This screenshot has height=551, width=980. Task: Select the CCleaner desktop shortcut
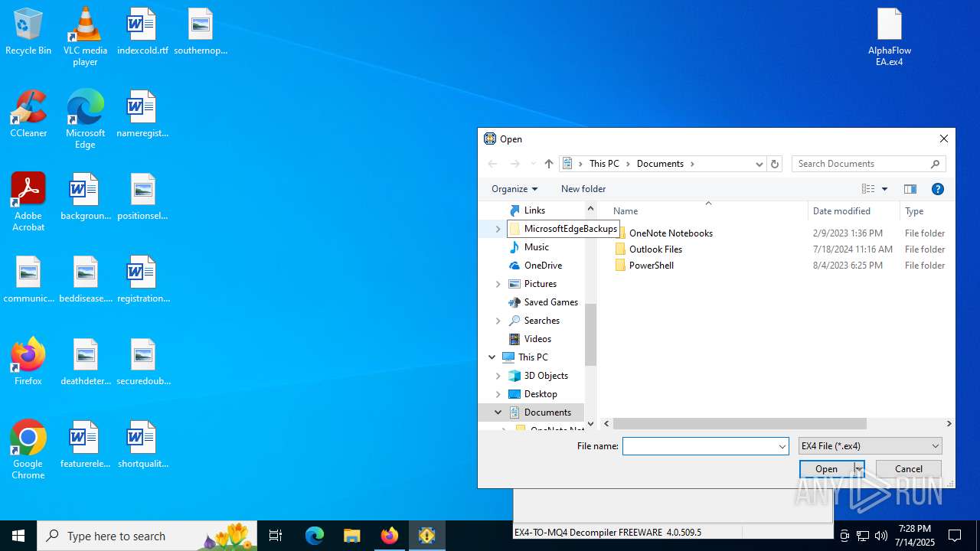pos(28,114)
